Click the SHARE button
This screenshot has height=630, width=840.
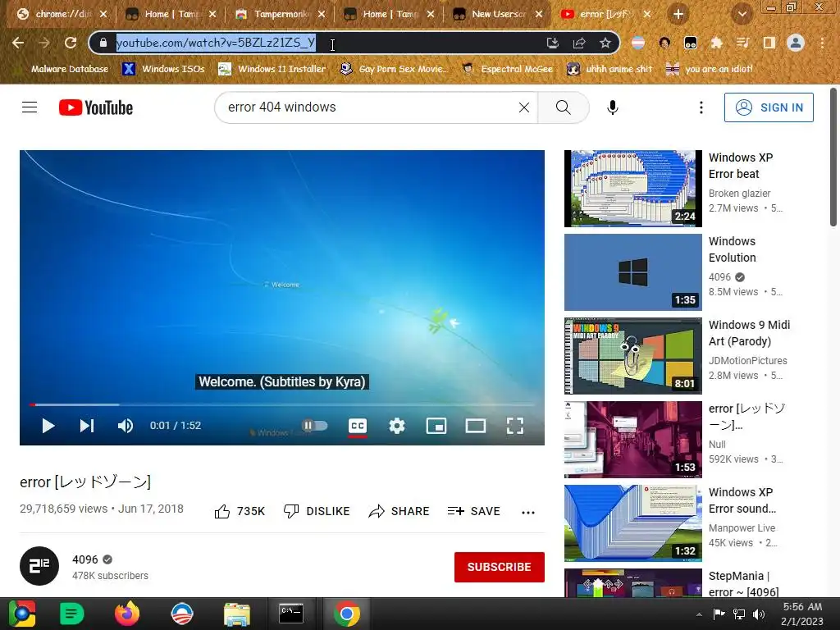point(399,512)
